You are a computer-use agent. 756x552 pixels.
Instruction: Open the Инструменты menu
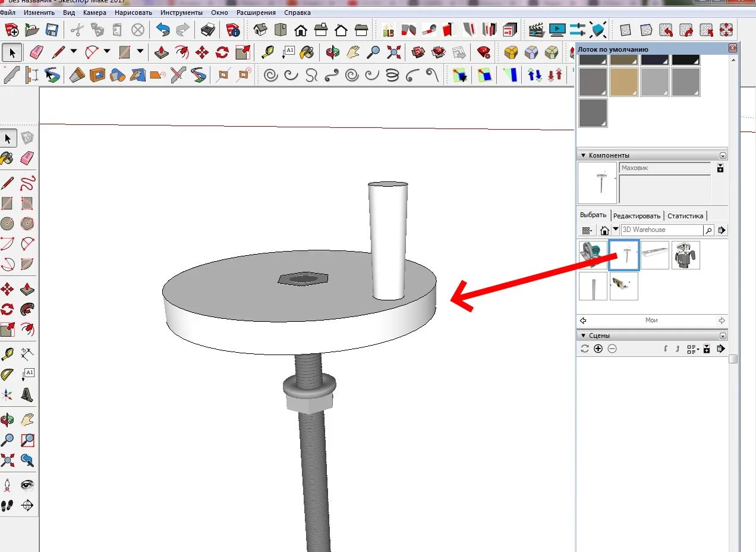(x=181, y=12)
